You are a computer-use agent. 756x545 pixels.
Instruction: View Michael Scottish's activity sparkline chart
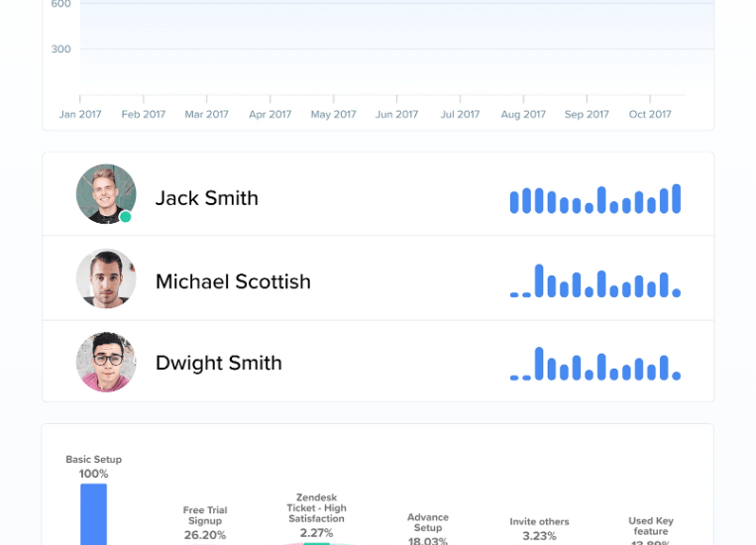point(594,281)
